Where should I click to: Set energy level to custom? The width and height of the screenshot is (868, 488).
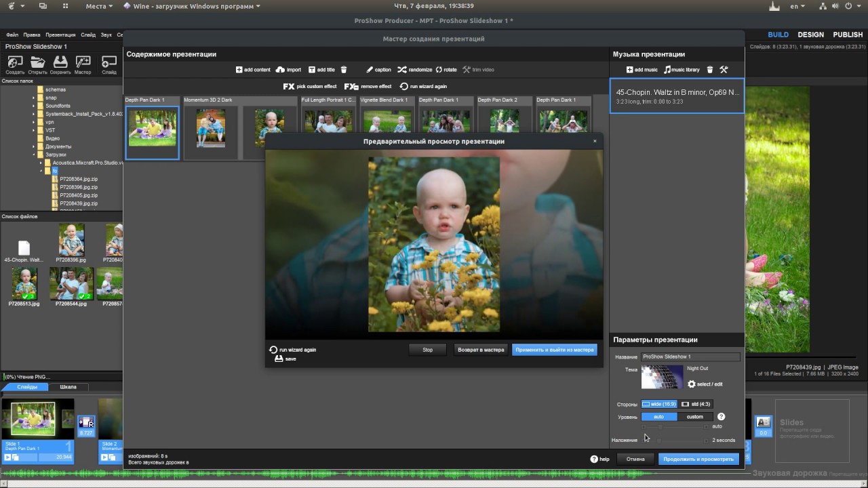[x=695, y=417]
